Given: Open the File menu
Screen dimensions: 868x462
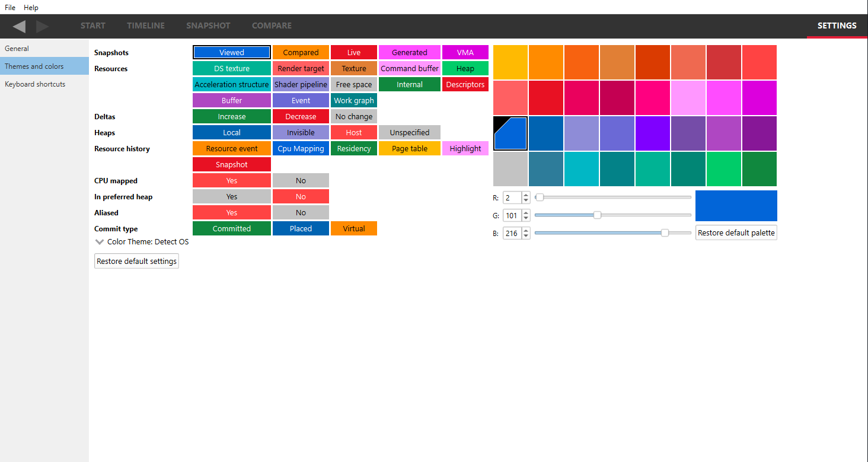Looking at the screenshot, I should point(10,8).
